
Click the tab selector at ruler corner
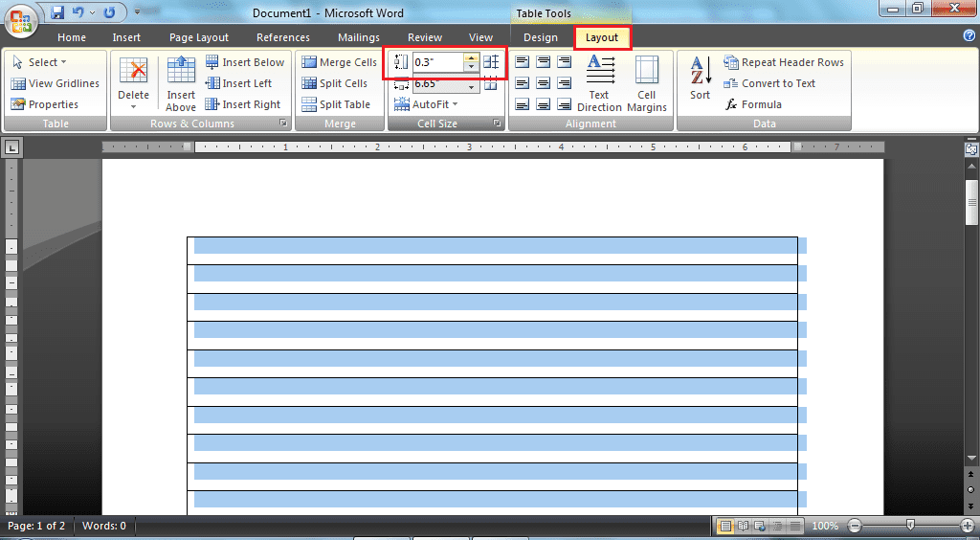pyautogui.click(x=11, y=147)
